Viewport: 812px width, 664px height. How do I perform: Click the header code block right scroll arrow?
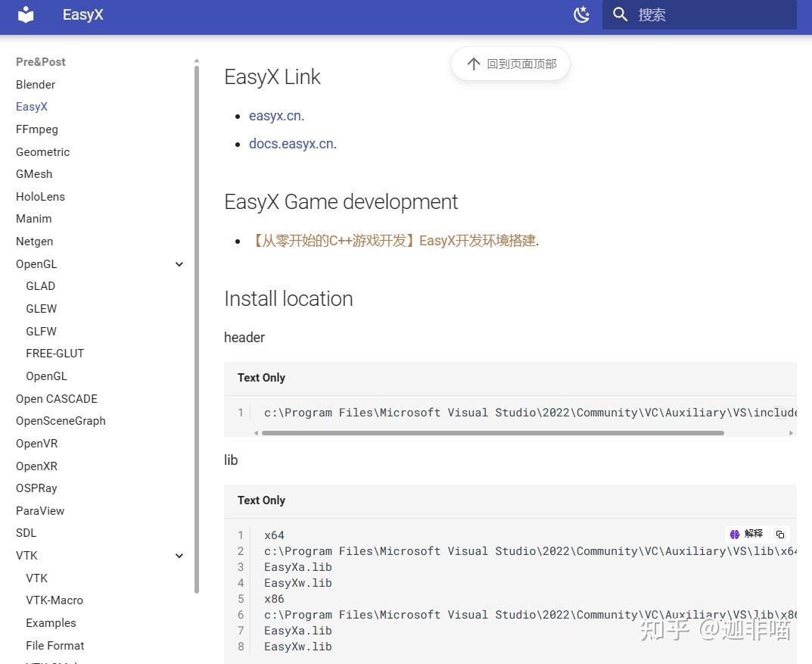coord(791,433)
